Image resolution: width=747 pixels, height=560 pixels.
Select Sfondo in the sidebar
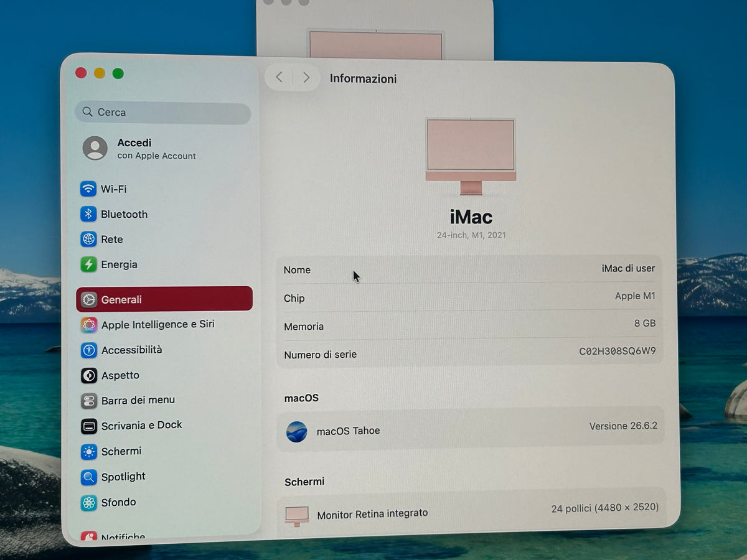[164, 502]
